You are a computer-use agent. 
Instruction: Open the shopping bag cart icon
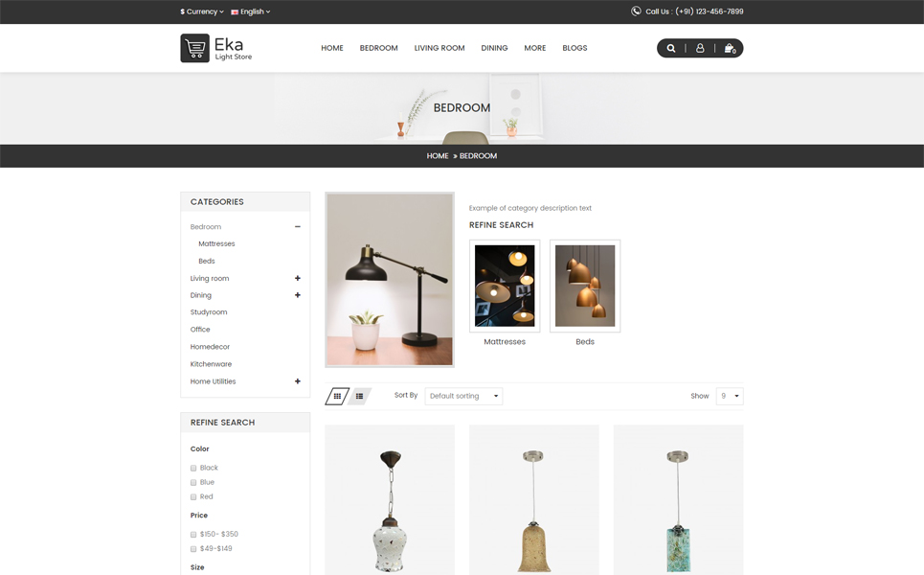point(730,48)
